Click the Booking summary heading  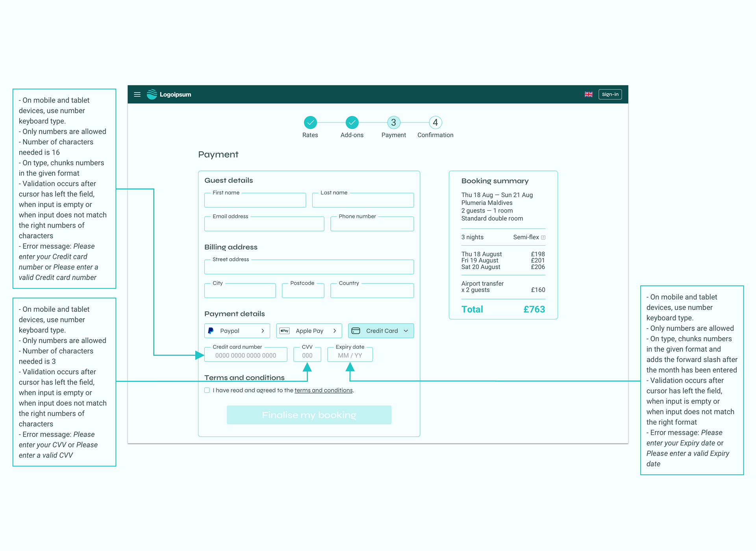[x=495, y=181]
